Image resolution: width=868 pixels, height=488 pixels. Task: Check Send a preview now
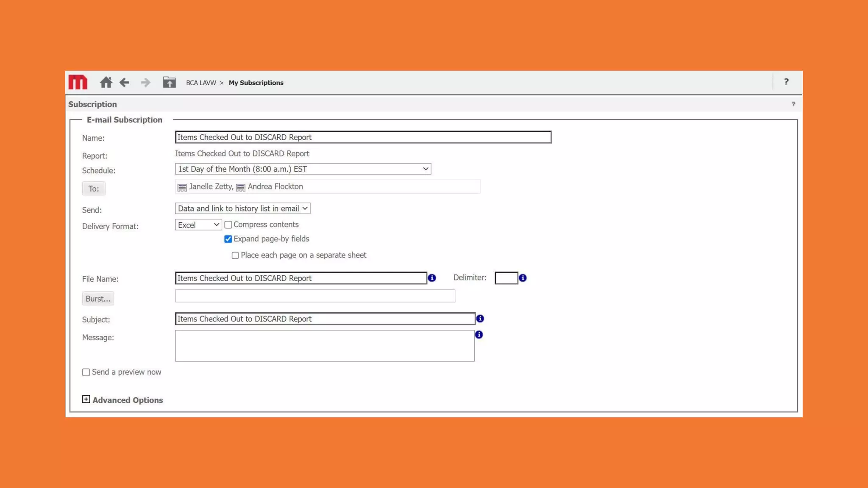pos(86,372)
